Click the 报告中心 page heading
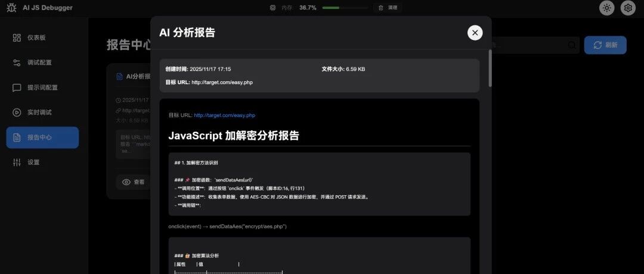This screenshot has height=274, width=644. tap(129, 45)
